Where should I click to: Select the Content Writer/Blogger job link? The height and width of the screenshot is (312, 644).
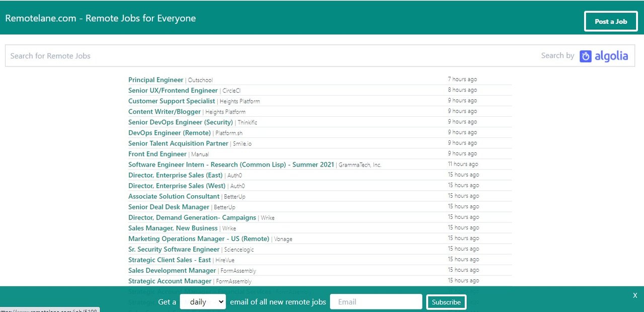coord(165,112)
